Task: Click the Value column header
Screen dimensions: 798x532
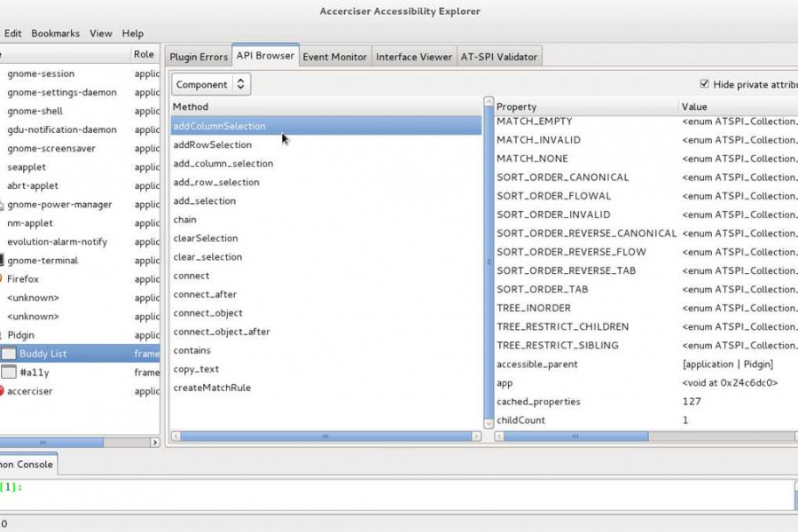Action: pos(738,107)
